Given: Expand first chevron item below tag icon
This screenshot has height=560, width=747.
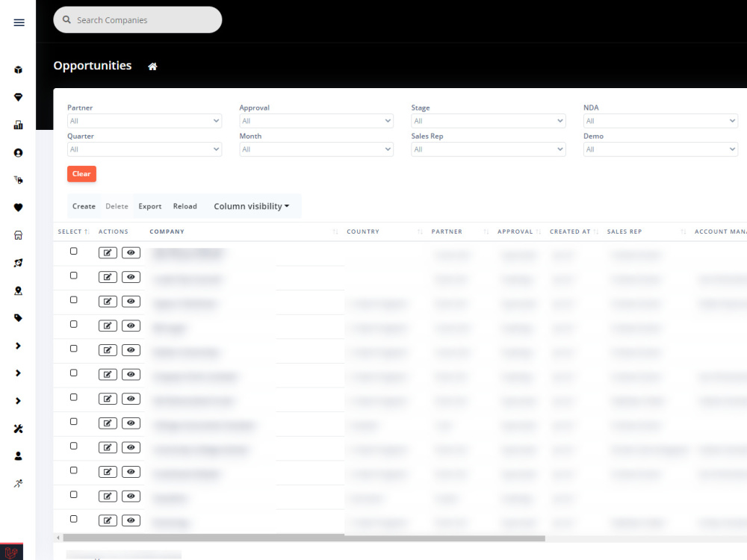Looking at the screenshot, I should (x=18, y=346).
